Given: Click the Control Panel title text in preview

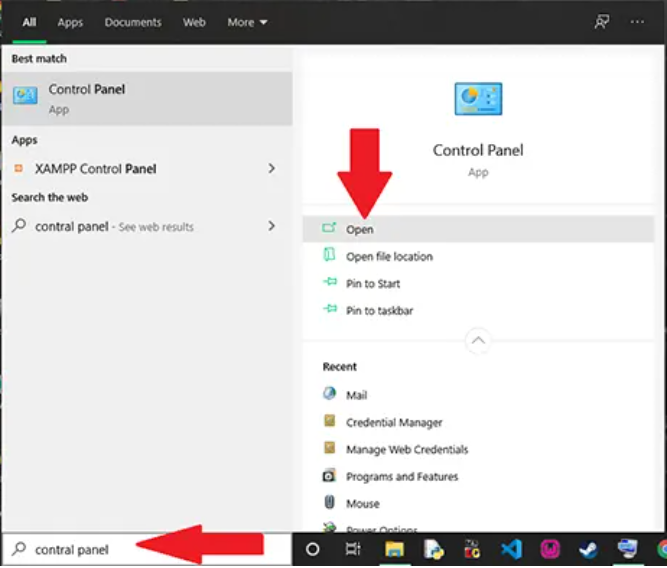Looking at the screenshot, I should (x=478, y=150).
